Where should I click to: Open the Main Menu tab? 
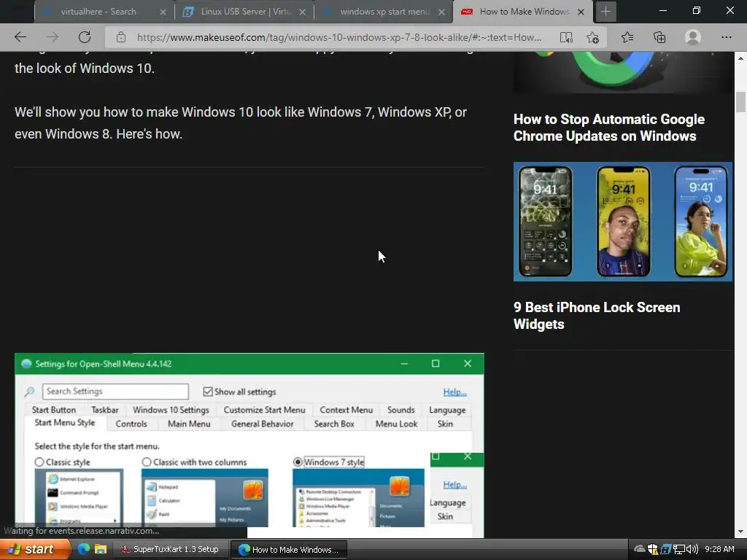coord(189,424)
